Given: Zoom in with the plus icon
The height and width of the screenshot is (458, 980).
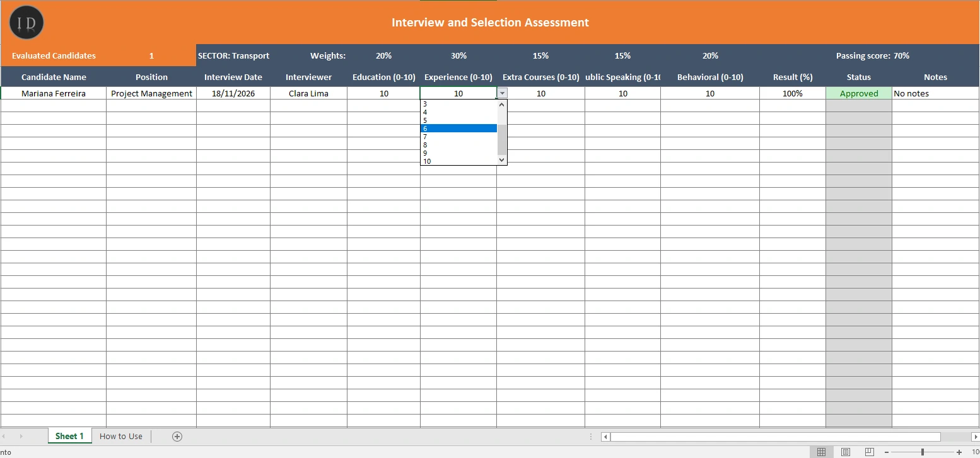Looking at the screenshot, I should [959, 452].
